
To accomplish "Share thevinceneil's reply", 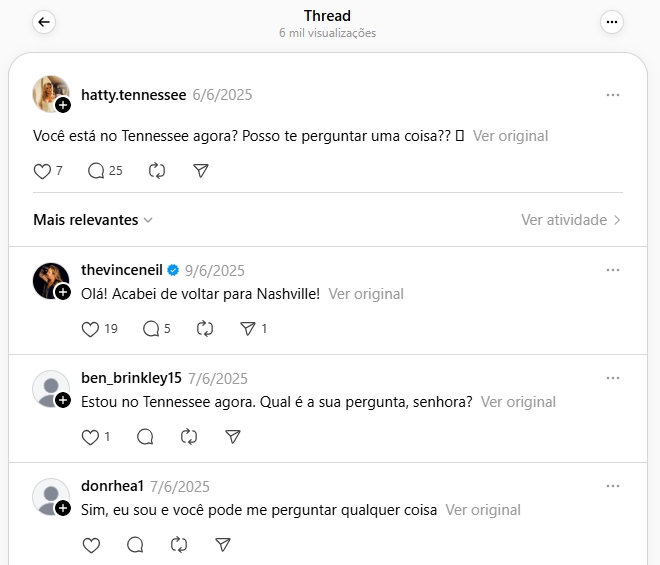I will 249,329.
